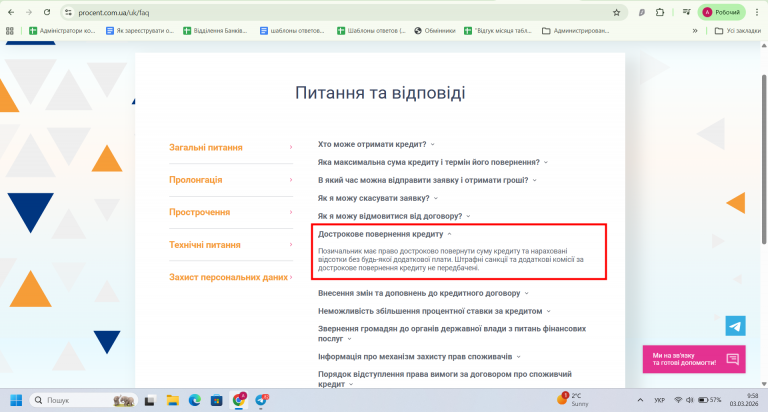Open the Windows Start menu

pos(16,400)
